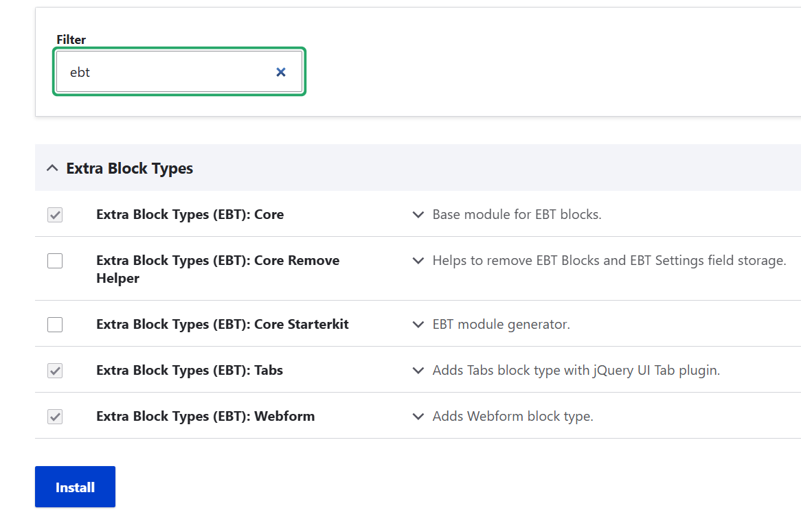Toggle the EBT Tabs module checkbox
The height and width of the screenshot is (532, 801).
pyautogui.click(x=55, y=370)
